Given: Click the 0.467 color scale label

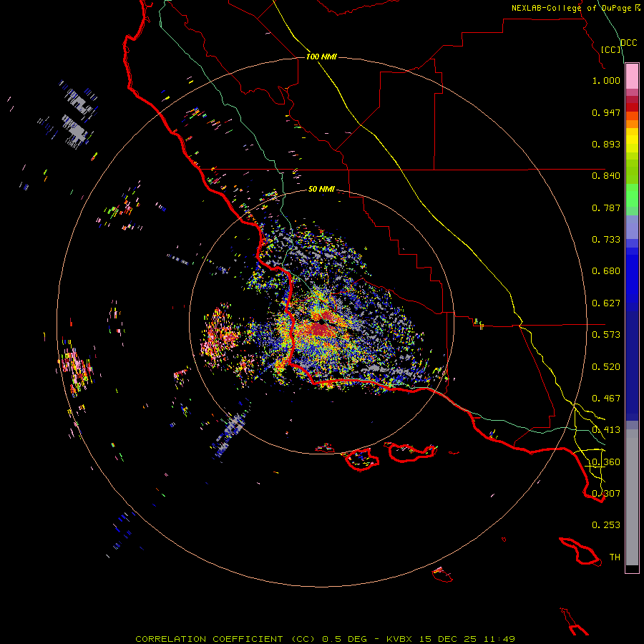Looking at the screenshot, I should 606,399.
